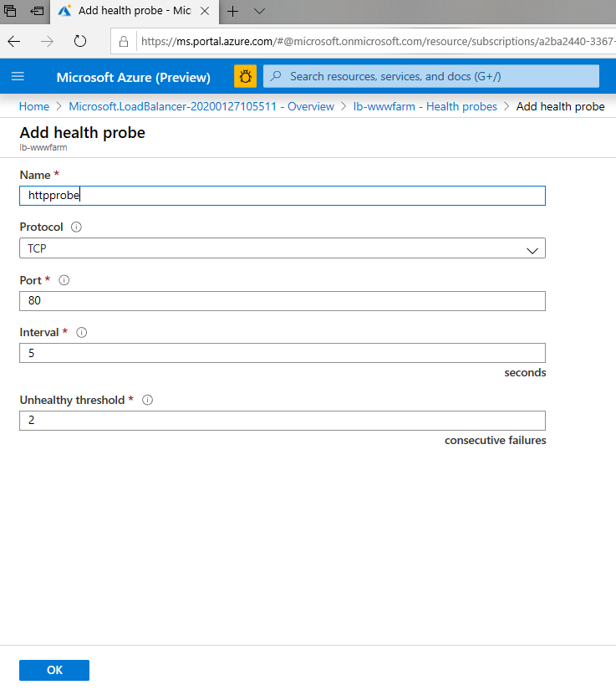Open the Microsoft.LoadBalancer Overview breadcrumb
616x695 pixels.
click(201, 106)
